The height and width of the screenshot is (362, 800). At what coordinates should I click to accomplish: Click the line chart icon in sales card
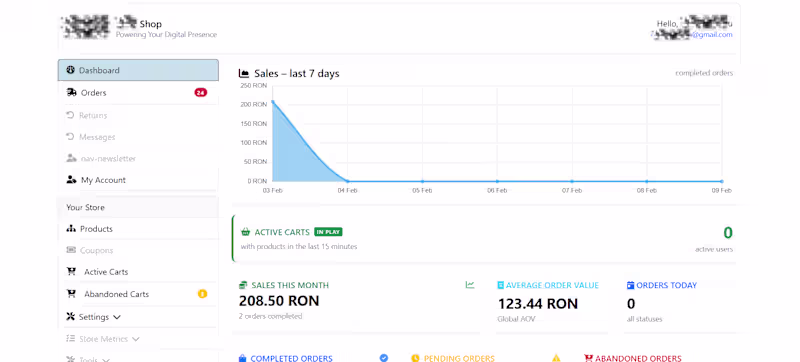tap(470, 285)
